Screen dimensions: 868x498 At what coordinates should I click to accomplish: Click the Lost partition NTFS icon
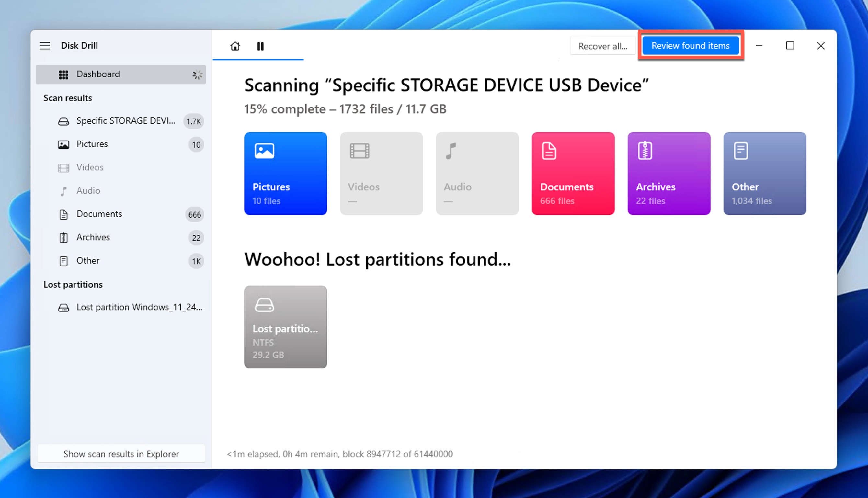[x=286, y=327]
